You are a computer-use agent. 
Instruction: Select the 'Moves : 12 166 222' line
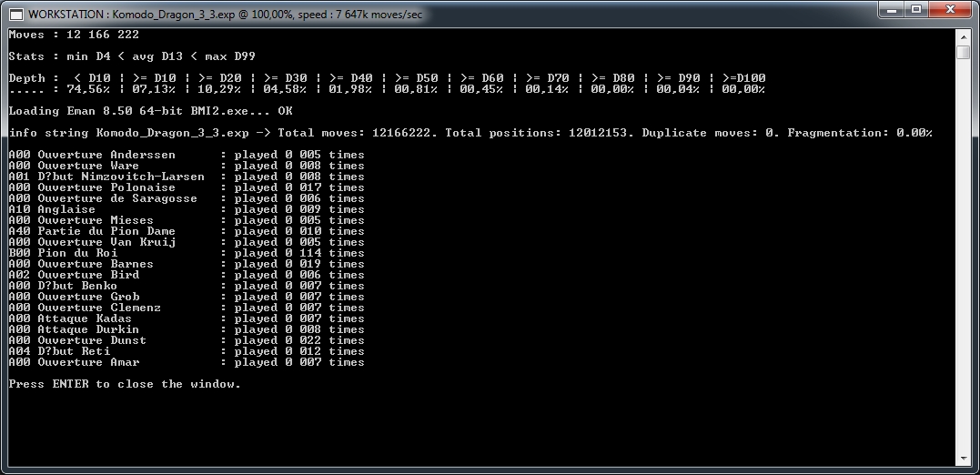74,35
